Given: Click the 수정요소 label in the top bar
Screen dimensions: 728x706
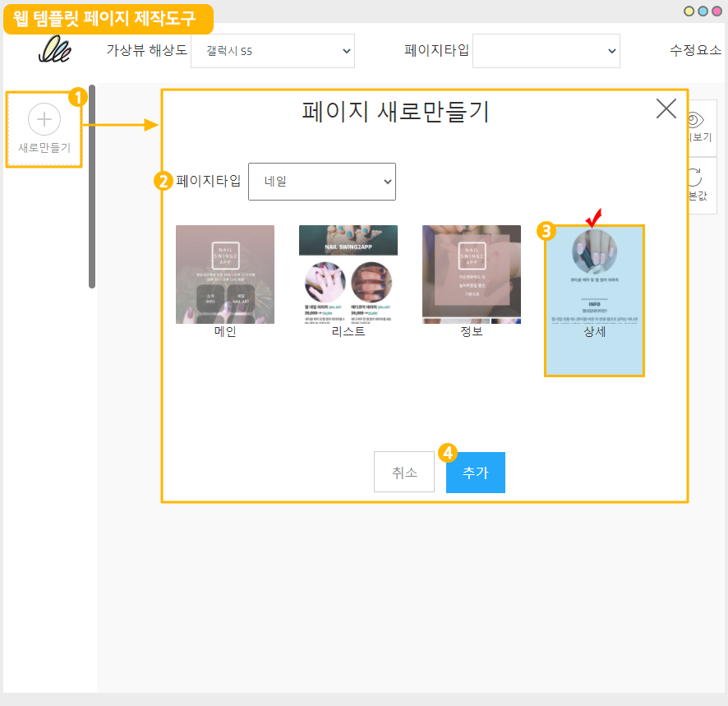Looking at the screenshot, I should (695, 50).
